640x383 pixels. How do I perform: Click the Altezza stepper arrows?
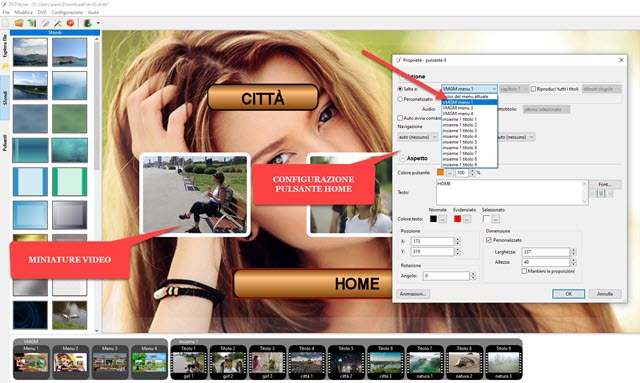click(x=573, y=262)
